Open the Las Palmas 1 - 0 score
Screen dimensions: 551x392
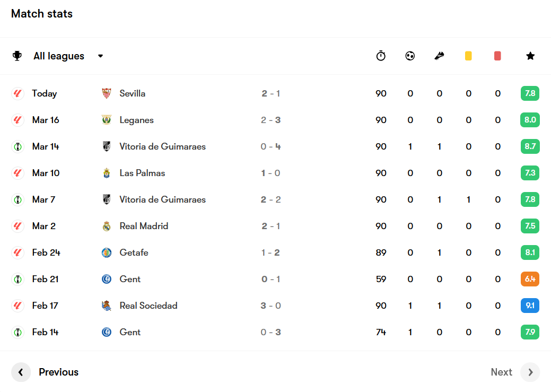click(x=270, y=173)
